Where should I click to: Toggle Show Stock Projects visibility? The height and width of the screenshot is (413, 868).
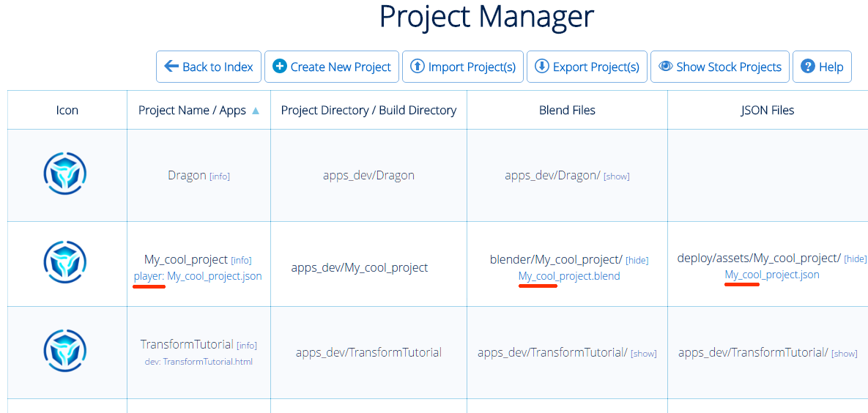pos(720,67)
